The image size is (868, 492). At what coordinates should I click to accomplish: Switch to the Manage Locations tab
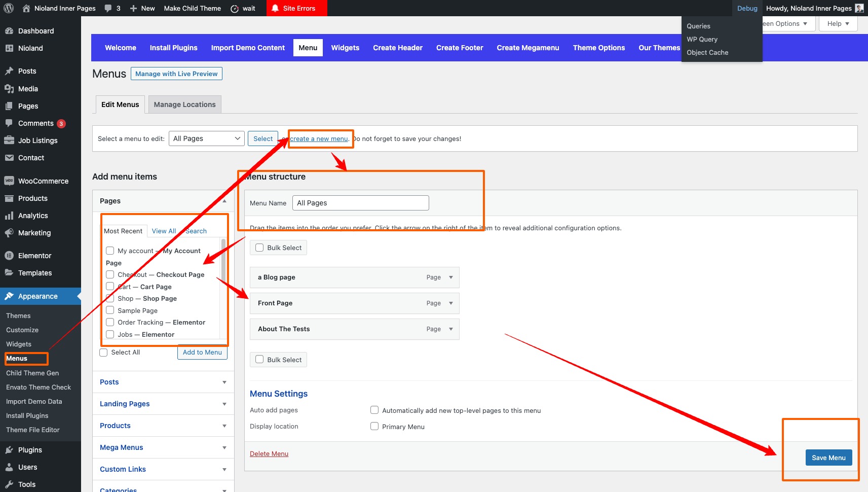tap(184, 104)
